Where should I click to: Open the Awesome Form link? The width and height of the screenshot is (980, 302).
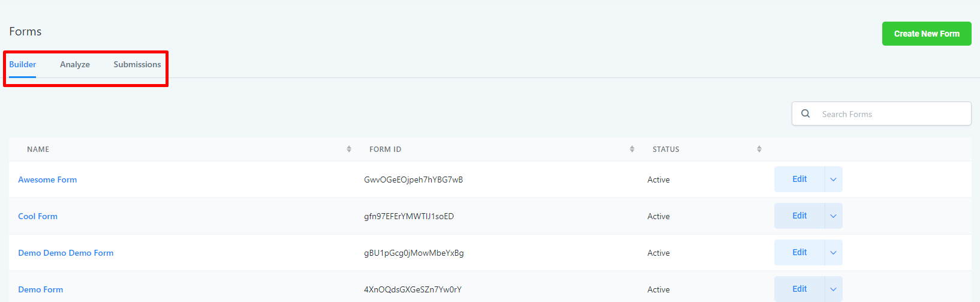tap(47, 180)
